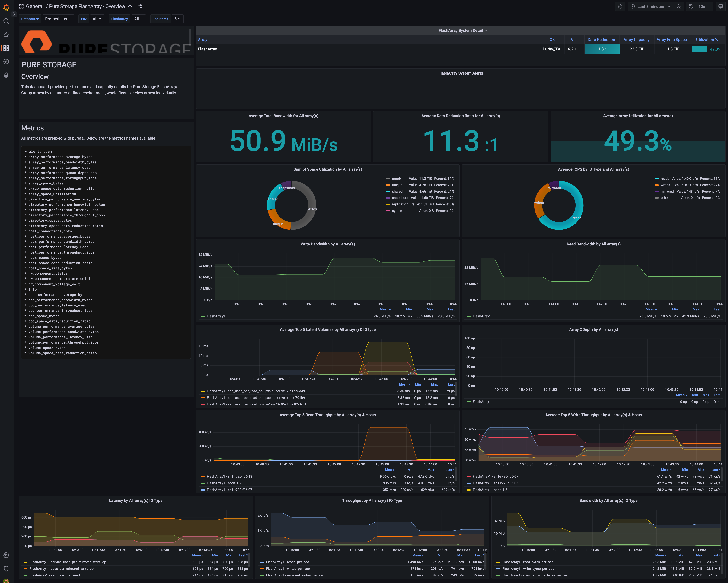Sort Read Bandwidth legend by Max
728x583 pixels.
pos(696,309)
